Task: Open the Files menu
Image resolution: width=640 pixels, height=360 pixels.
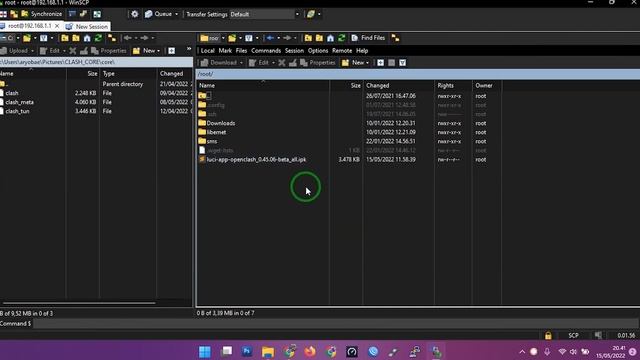Action: pos(241,51)
